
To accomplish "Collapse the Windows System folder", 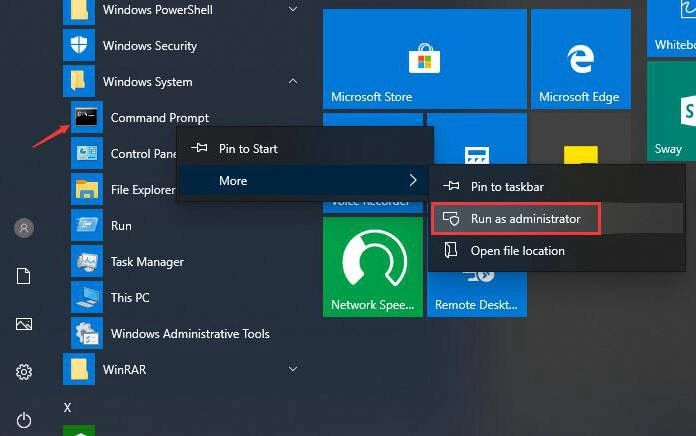I will pos(293,82).
